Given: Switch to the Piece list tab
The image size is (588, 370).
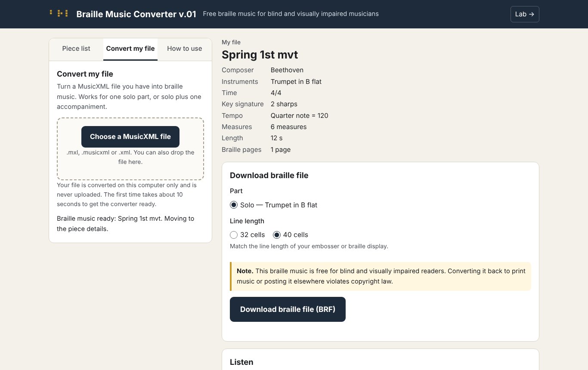Looking at the screenshot, I should tap(76, 49).
